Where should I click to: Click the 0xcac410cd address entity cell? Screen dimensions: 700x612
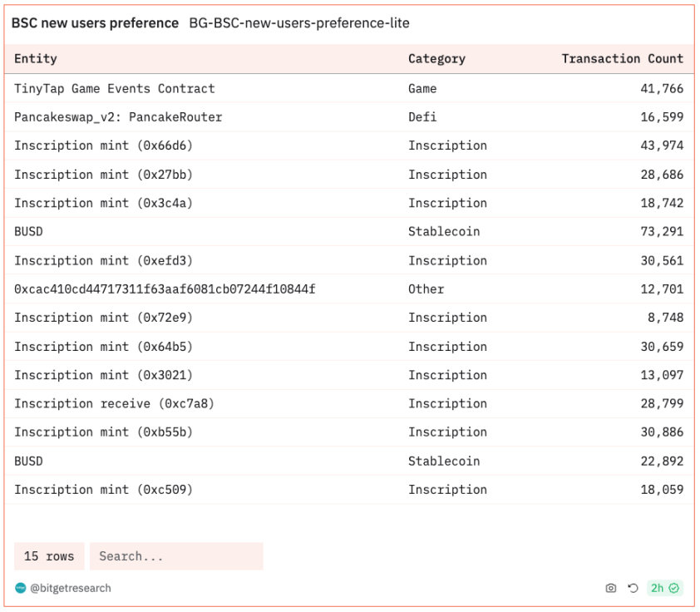coord(165,289)
